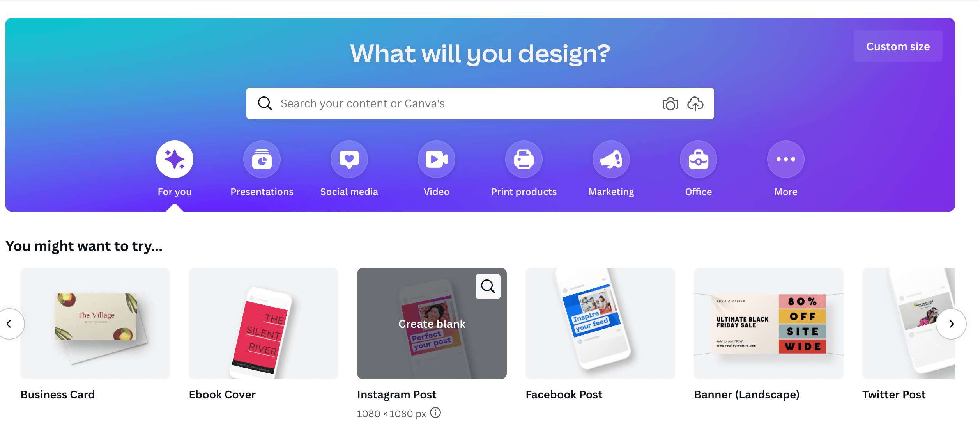Click the Ebook Cover template thumbnail

263,323
